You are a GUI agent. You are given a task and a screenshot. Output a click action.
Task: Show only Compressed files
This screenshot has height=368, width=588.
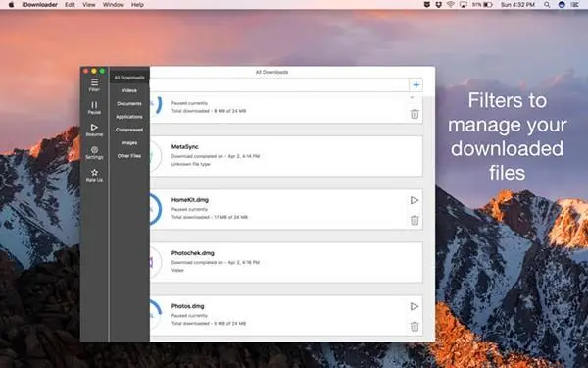tap(129, 130)
